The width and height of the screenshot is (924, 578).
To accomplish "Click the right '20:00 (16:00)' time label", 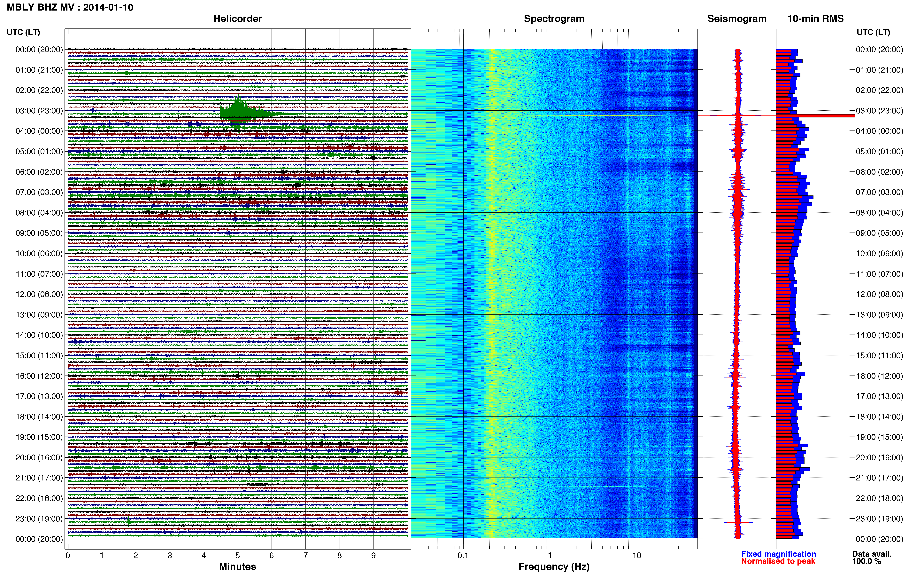I will pos(879,458).
